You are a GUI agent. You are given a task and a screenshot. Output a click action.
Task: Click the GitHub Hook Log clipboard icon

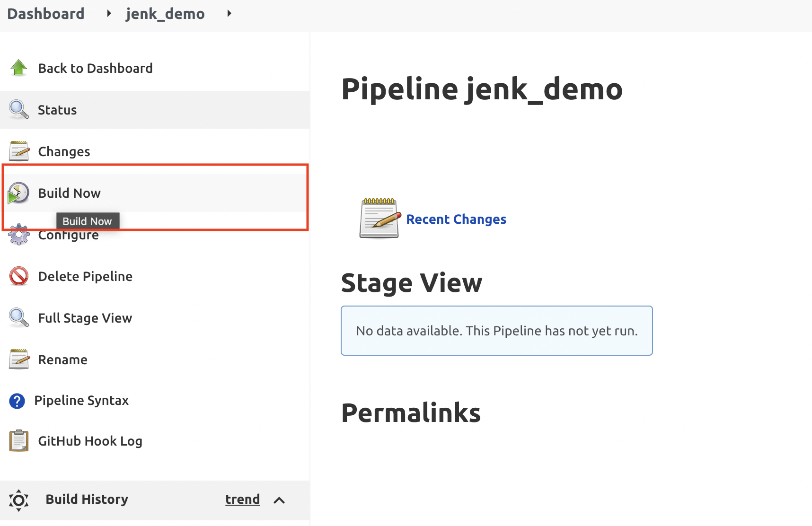[x=18, y=440]
